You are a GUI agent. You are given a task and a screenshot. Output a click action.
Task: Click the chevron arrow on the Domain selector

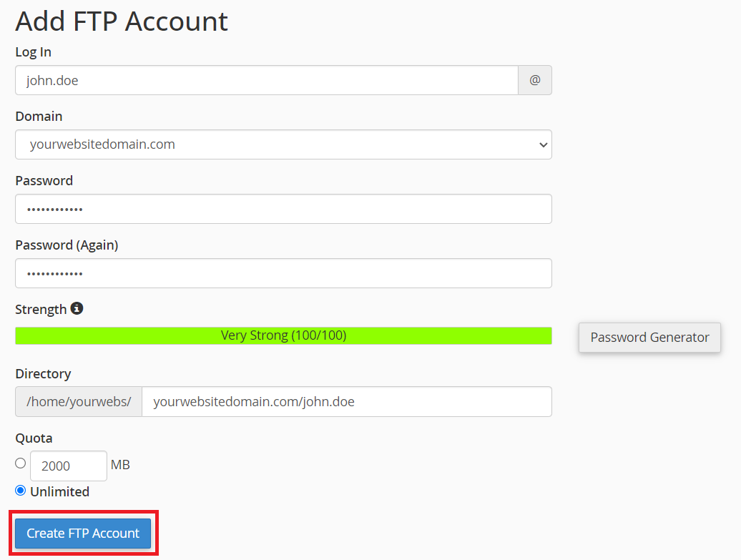coord(542,144)
